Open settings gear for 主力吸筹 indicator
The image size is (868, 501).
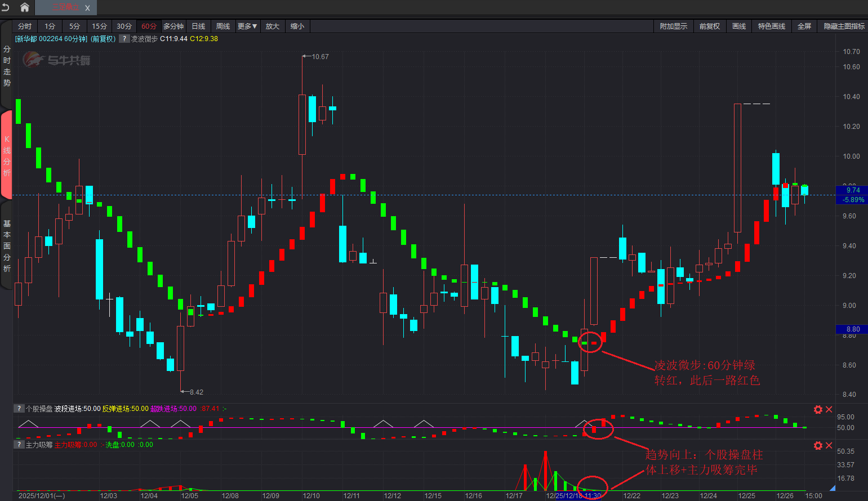818,445
